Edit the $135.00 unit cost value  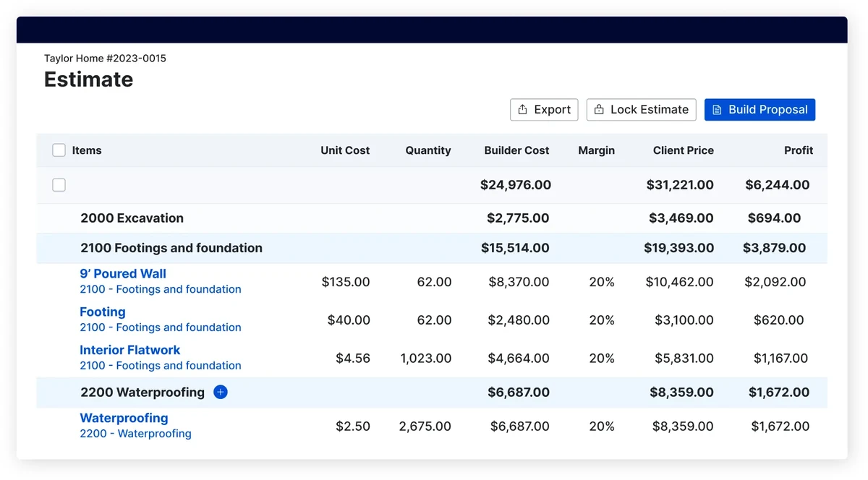click(346, 282)
